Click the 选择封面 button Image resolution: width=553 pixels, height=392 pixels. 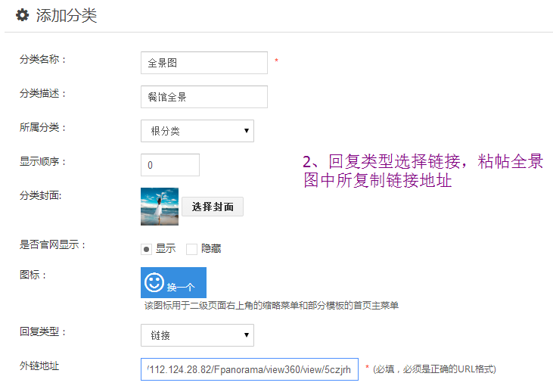[x=213, y=207]
